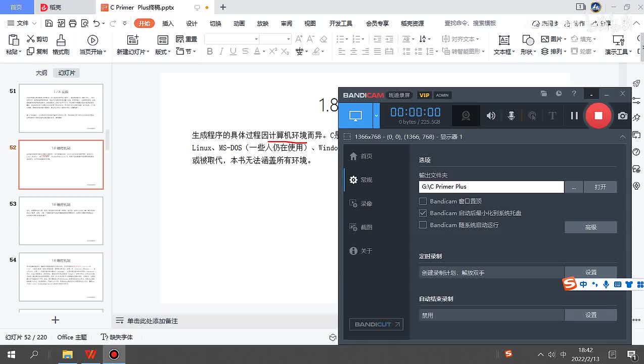Open 文件 menu dropdown

(x=21, y=23)
